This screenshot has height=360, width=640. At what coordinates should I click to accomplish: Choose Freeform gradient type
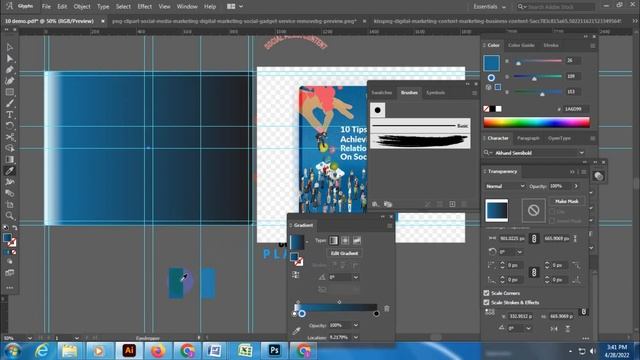356,240
